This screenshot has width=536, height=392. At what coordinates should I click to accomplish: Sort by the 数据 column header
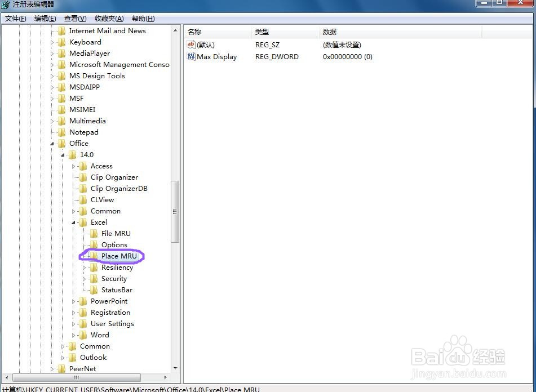coord(401,32)
